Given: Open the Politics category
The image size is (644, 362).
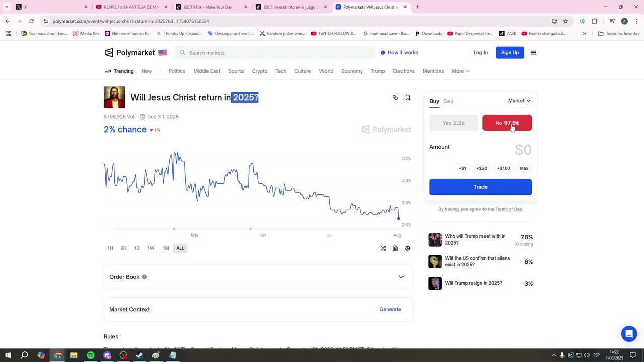Looking at the screenshot, I should point(177,71).
